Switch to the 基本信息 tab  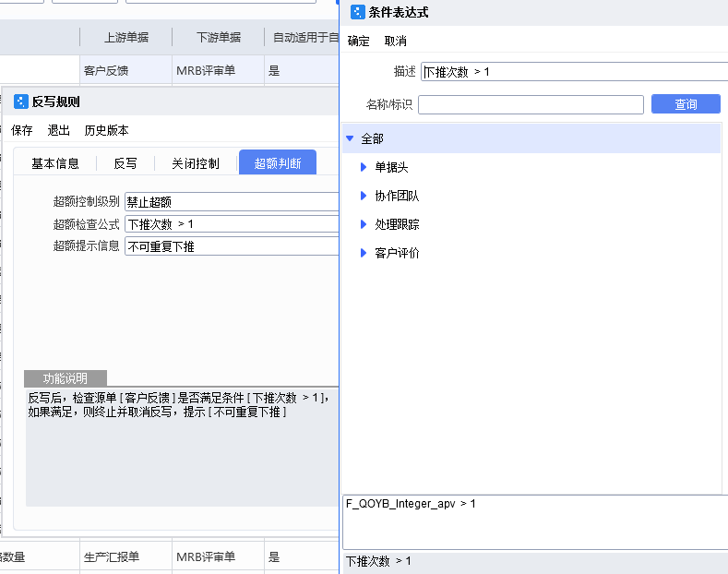(55, 163)
